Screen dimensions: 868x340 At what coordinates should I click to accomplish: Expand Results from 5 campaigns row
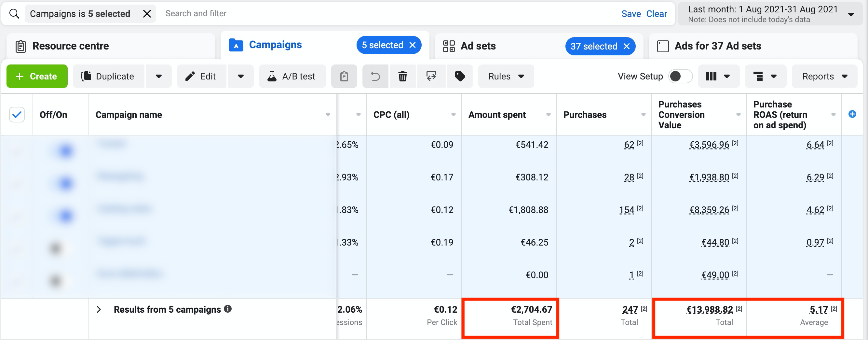tap(99, 309)
